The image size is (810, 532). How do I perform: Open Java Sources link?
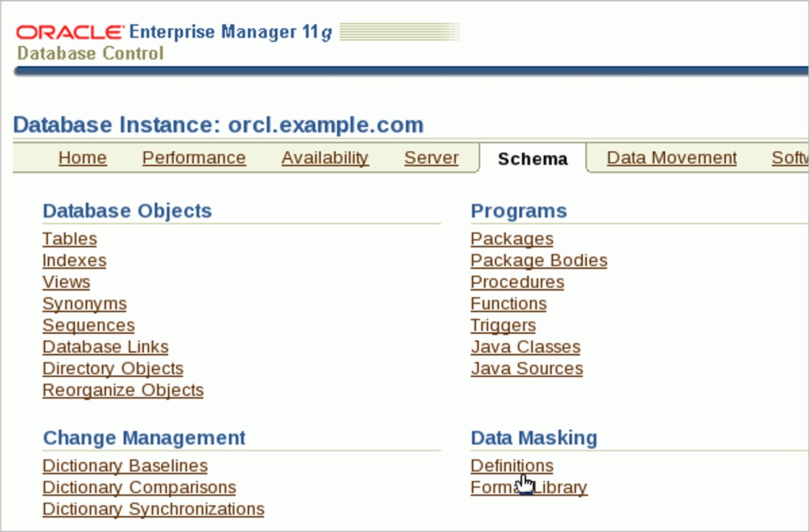point(527,368)
